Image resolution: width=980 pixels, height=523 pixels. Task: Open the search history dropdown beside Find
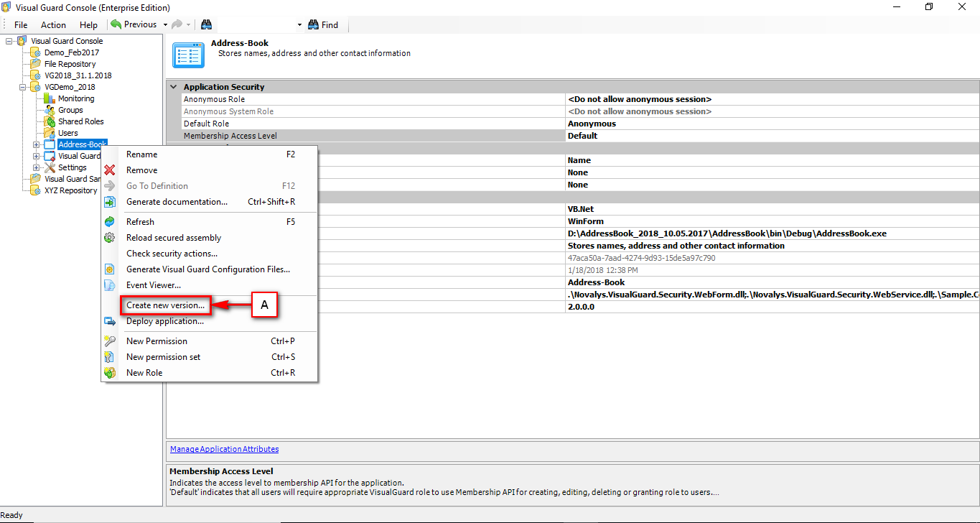coord(298,24)
